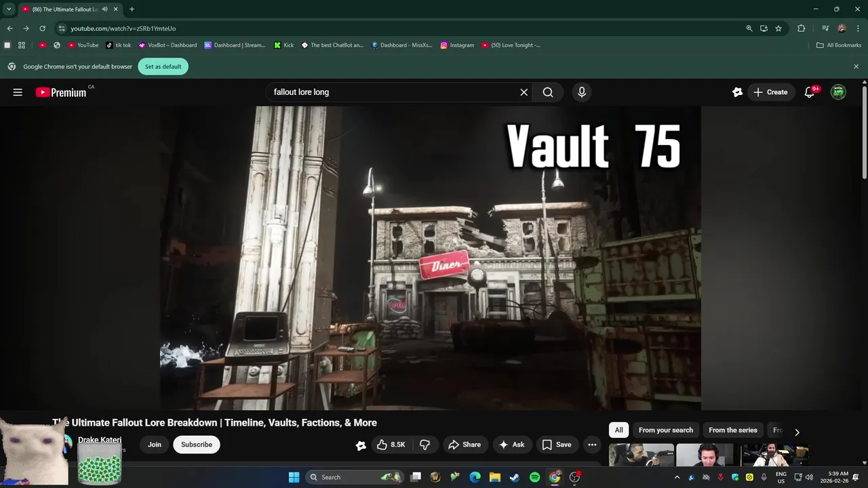Reload the page in Chrome
Screen dimensions: 868x488
click(x=42, y=28)
